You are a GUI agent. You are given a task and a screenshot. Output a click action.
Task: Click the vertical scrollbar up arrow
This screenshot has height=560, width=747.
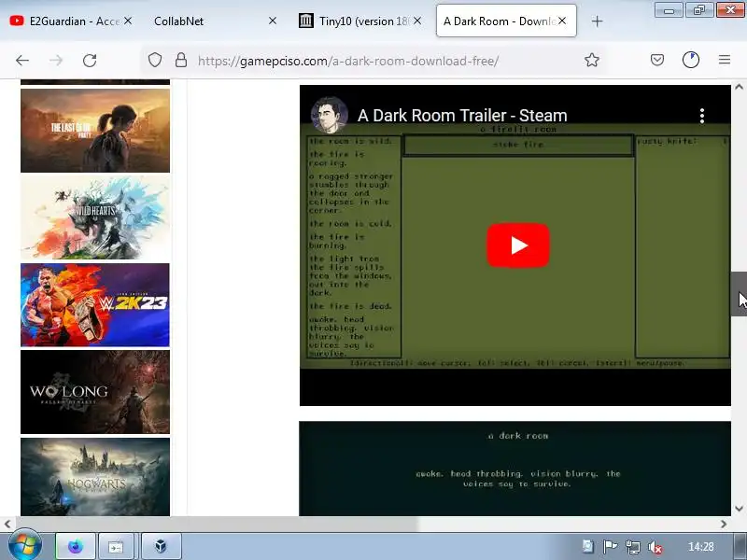pos(739,87)
